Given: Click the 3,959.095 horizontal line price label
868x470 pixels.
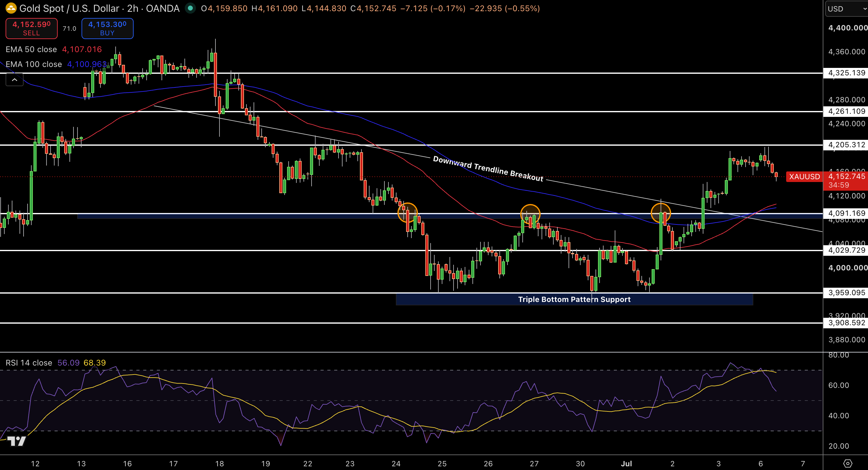Looking at the screenshot, I should [846, 292].
